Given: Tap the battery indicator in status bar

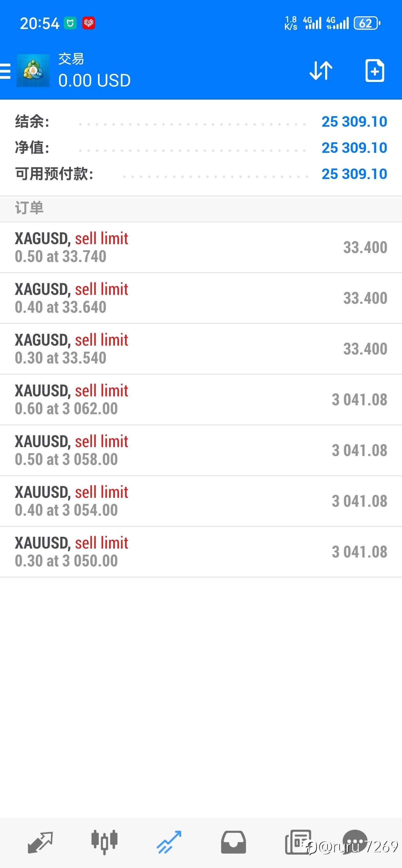Looking at the screenshot, I should 366,23.
